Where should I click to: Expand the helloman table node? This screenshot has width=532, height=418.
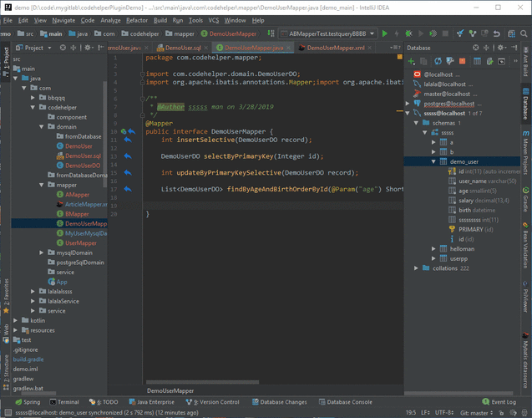(433, 249)
